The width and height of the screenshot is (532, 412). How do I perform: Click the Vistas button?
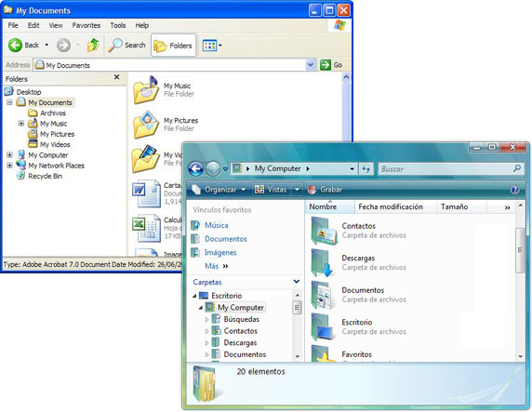[x=272, y=190]
